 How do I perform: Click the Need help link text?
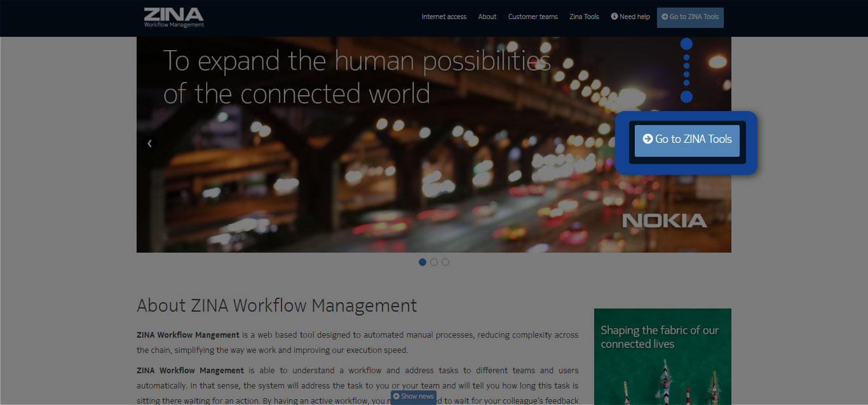point(635,17)
